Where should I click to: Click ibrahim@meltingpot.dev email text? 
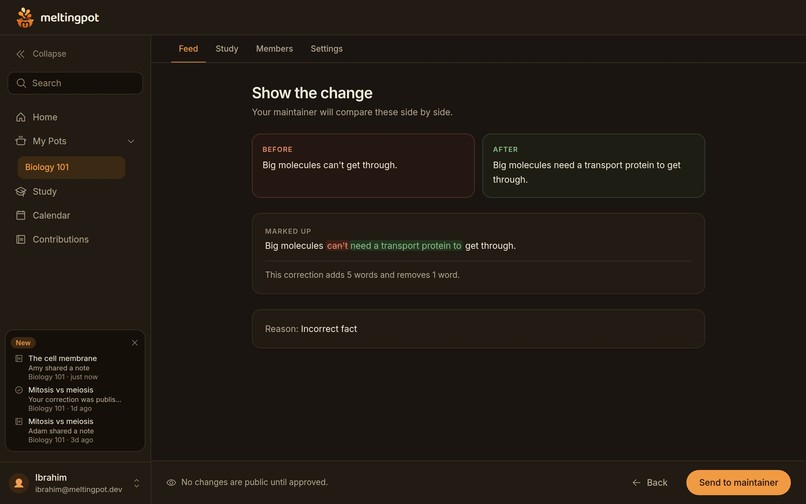(79, 490)
